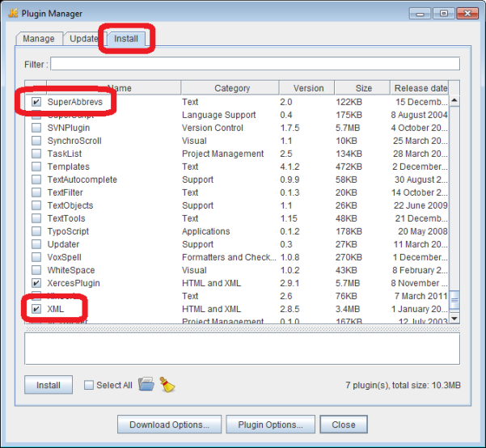Image resolution: width=486 pixels, height=448 pixels.
Task: Tick the TextFilter checkbox
Action: coord(36,192)
